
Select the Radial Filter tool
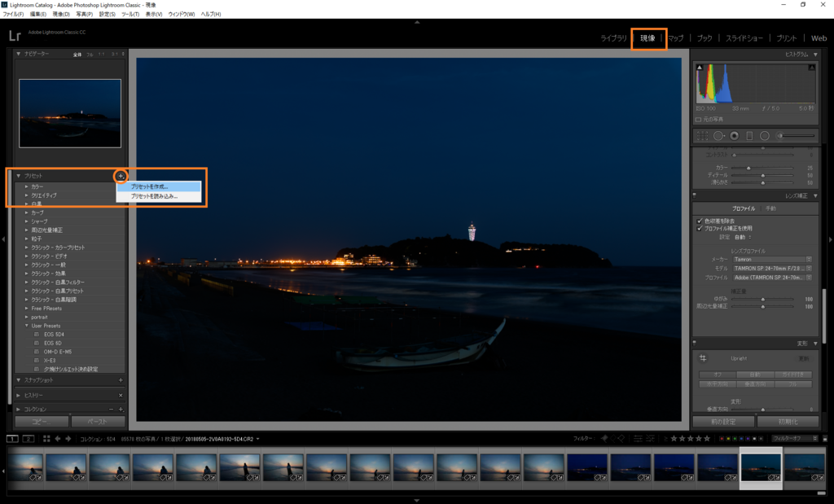(764, 136)
